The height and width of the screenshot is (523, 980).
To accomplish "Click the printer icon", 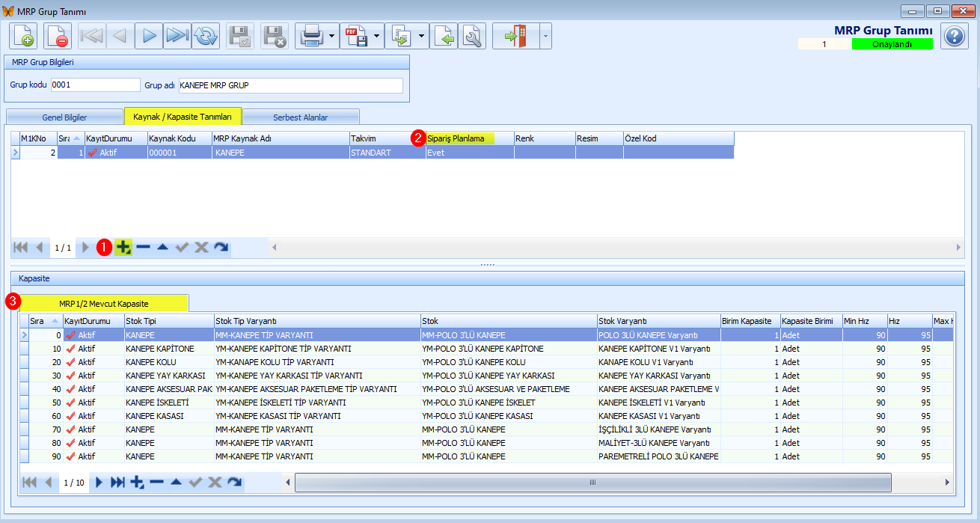I will click(311, 36).
